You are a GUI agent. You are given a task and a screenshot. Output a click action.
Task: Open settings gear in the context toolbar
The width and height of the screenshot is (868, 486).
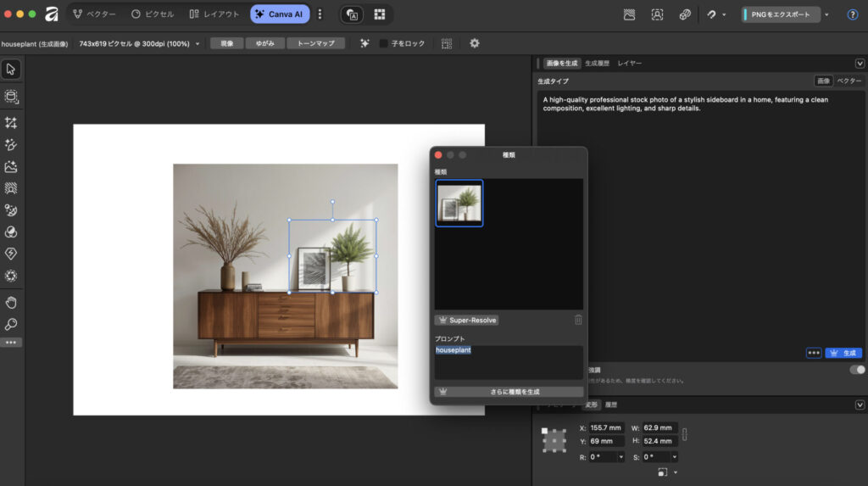[474, 43]
